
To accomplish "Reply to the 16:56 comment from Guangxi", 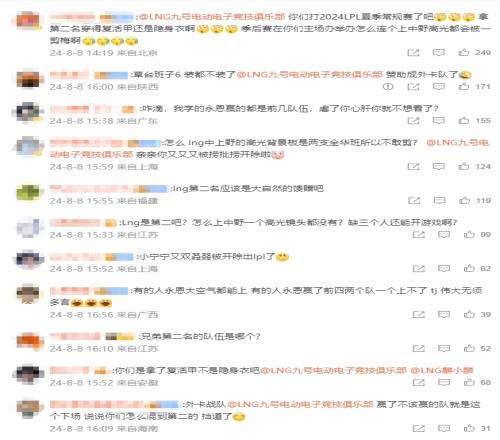I will 444,314.
